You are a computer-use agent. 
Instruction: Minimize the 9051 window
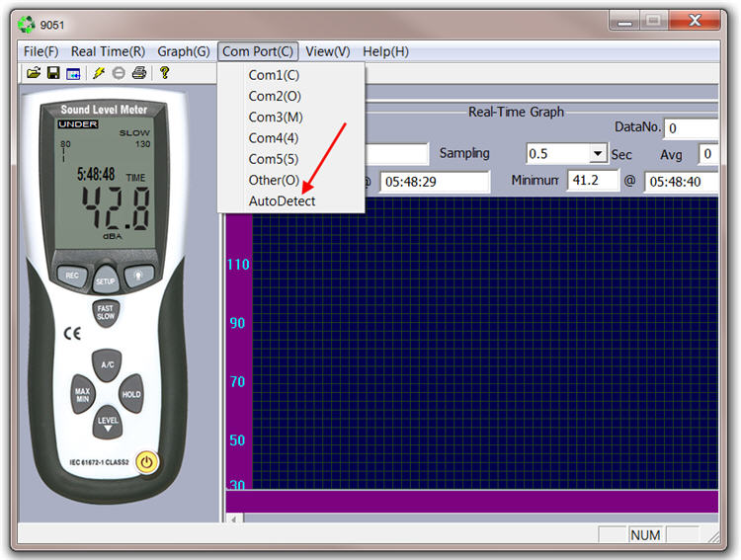pyautogui.click(x=624, y=21)
